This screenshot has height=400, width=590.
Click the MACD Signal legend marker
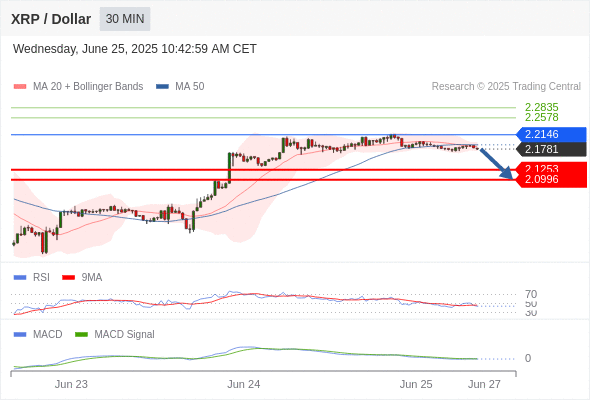[81, 334]
